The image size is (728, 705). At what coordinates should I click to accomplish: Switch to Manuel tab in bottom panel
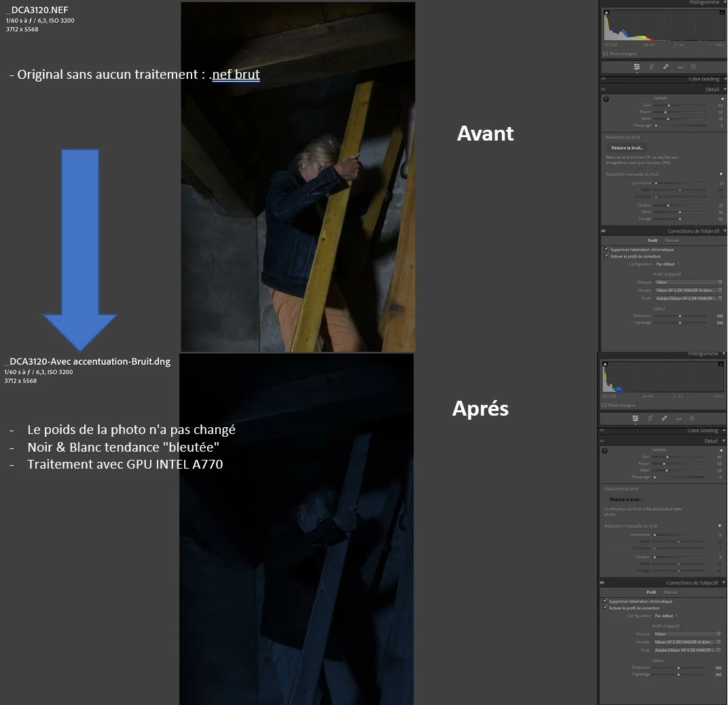[x=670, y=592]
